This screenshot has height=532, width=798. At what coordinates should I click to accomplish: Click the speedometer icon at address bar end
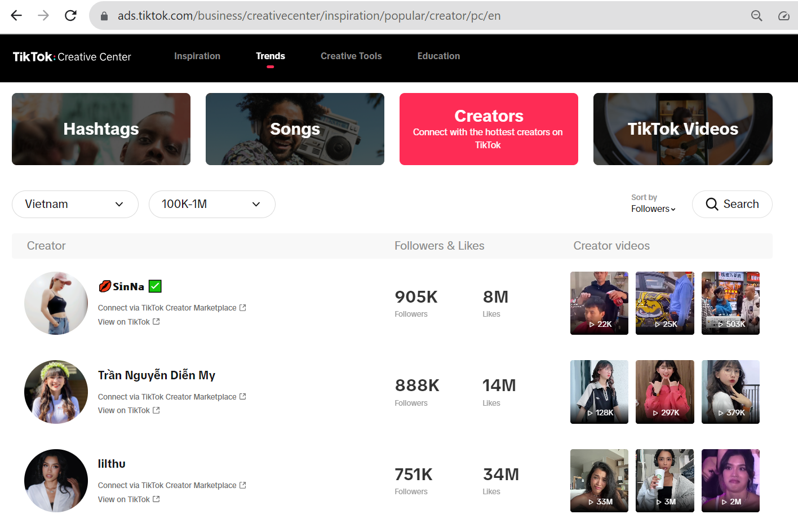[x=784, y=16]
